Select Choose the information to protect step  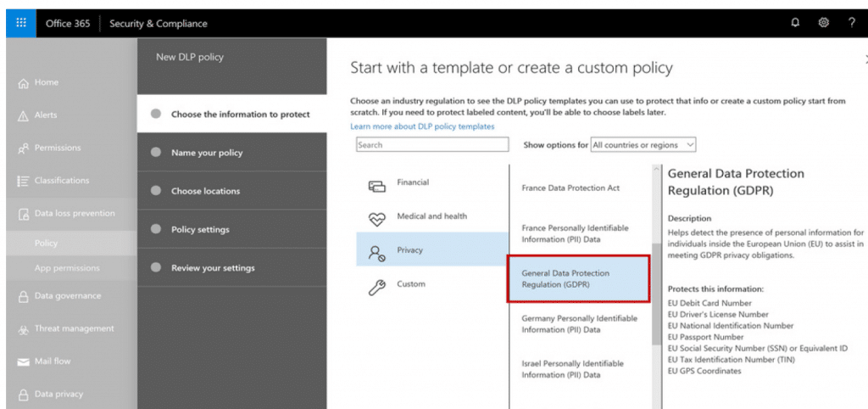click(232, 114)
